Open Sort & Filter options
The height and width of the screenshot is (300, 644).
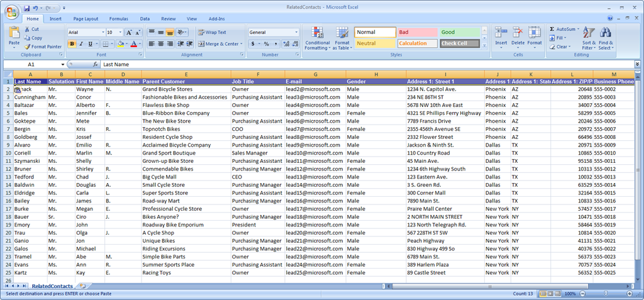(589, 38)
